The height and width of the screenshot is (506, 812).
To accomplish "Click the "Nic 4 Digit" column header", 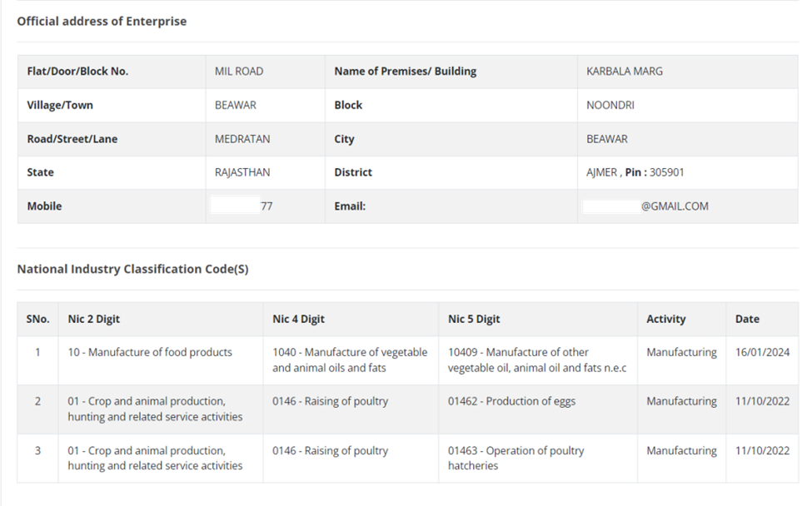I will (298, 319).
